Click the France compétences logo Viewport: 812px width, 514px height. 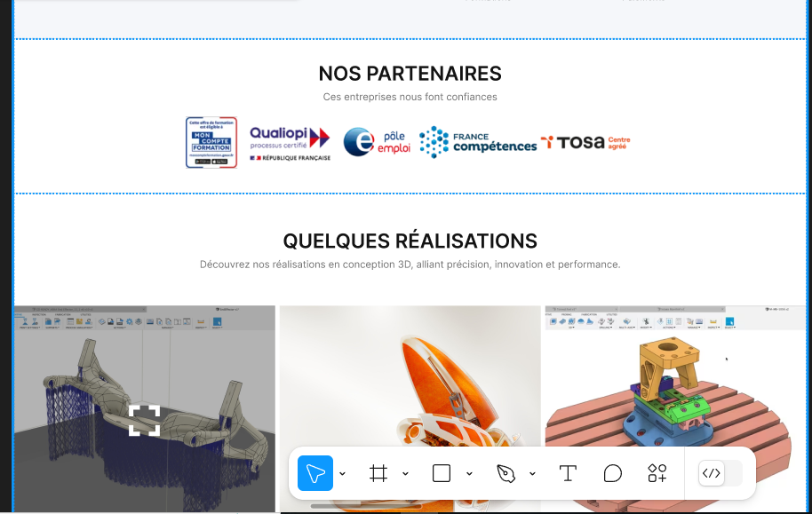(477, 142)
